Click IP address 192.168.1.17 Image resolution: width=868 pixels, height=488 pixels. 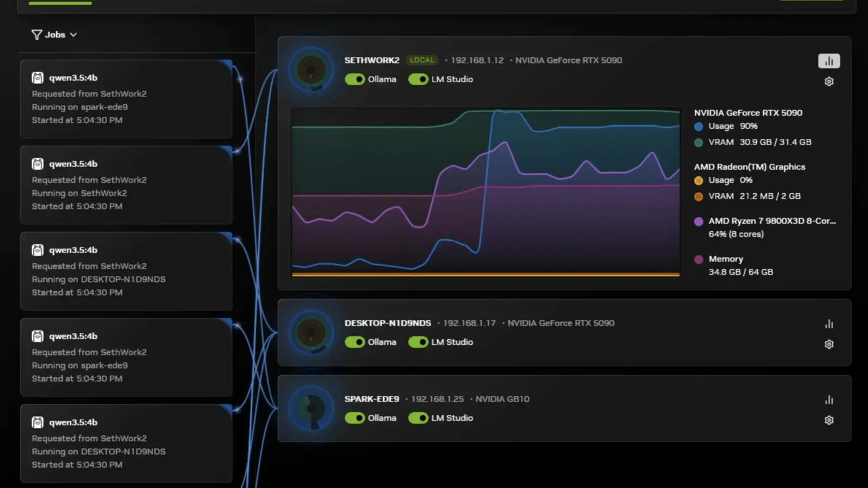470,323
